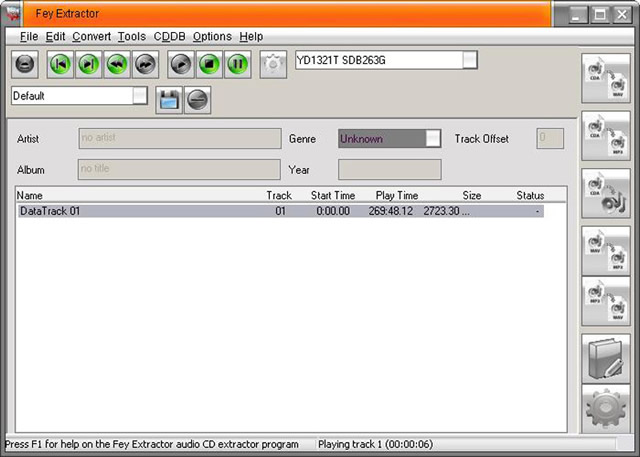Open settings via the large gear icon

(606, 409)
